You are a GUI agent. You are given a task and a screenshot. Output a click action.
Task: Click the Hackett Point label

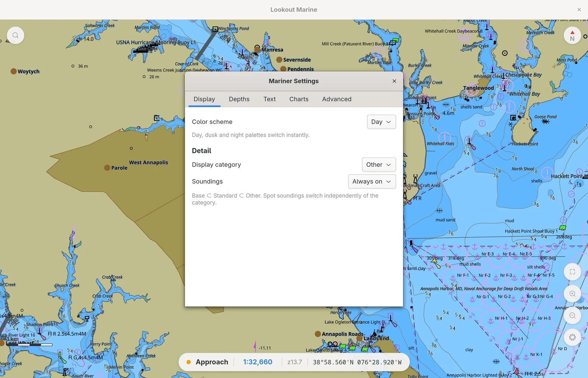[525, 144]
